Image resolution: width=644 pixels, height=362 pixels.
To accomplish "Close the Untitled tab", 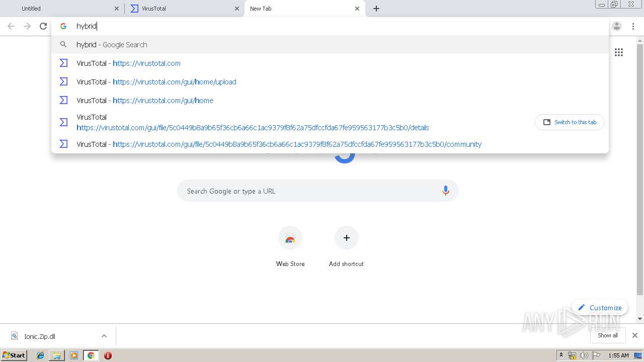I will point(117,9).
